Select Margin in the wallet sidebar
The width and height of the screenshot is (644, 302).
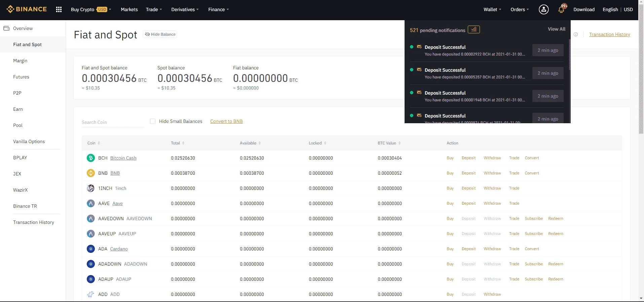[33, 61]
